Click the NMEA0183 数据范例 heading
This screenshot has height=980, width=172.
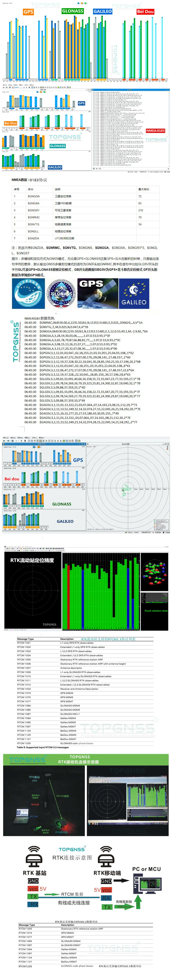pyautogui.click(x=40, y=318)
